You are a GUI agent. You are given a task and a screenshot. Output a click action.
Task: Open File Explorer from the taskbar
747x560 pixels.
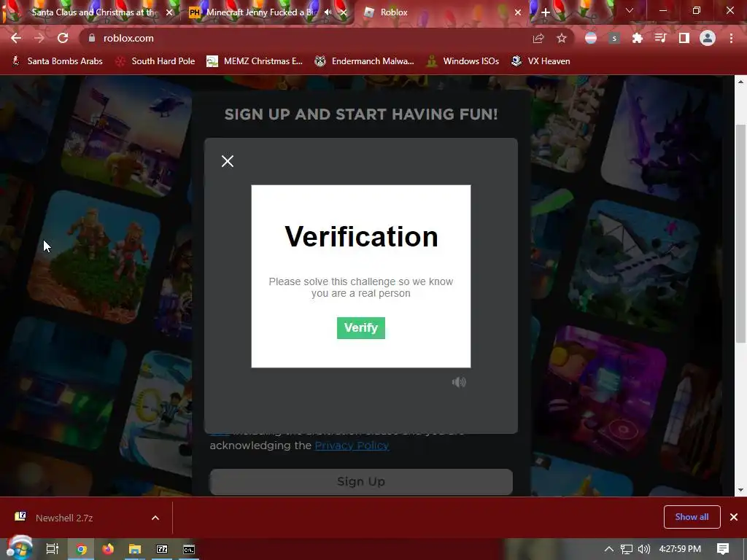[135, 549]
